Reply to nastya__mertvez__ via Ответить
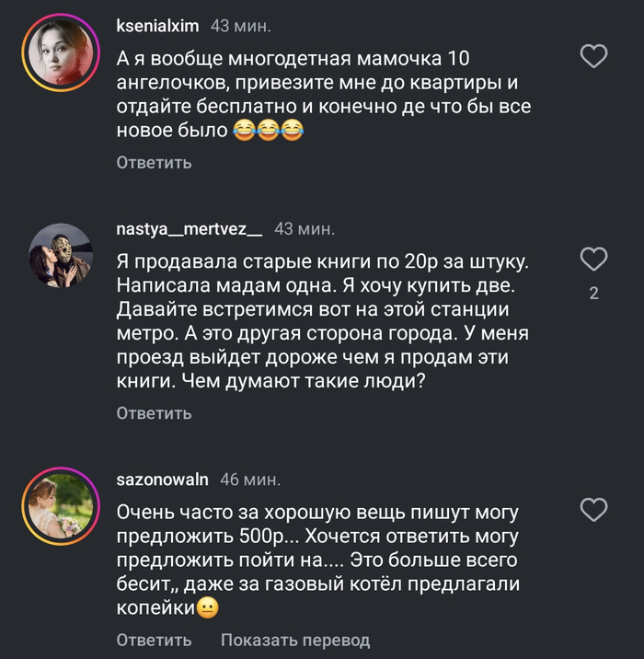 point(154,413)
